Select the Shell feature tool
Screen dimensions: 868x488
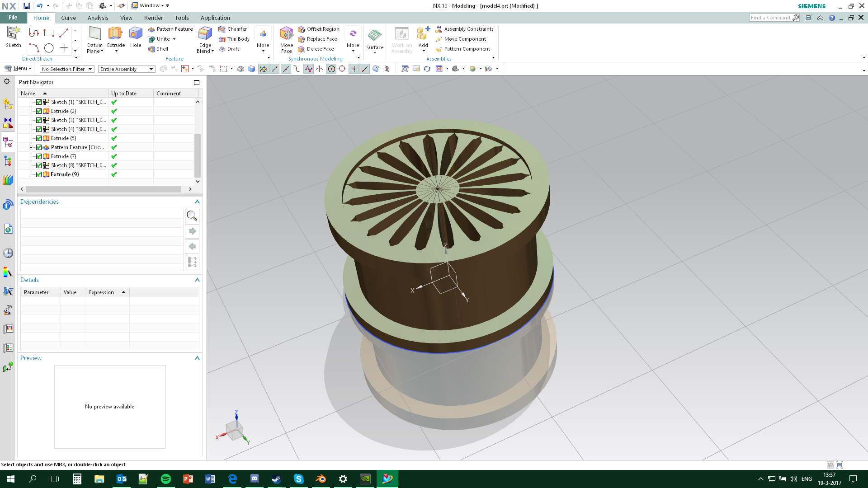click(x=158, y=49)
